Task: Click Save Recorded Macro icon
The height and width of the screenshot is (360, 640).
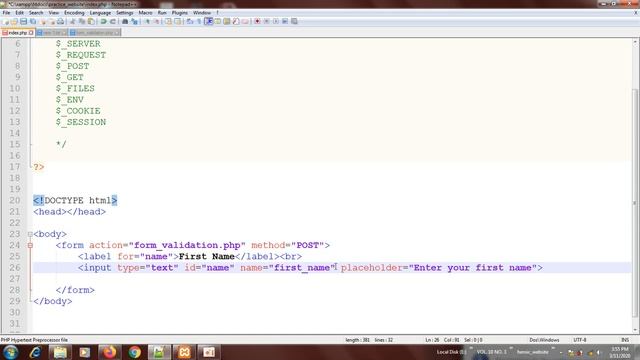Action: [x=294, y=21]
